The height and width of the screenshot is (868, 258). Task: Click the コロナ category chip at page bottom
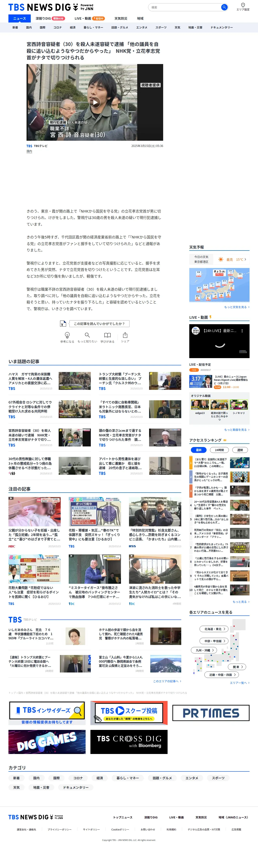click(78, 778)
